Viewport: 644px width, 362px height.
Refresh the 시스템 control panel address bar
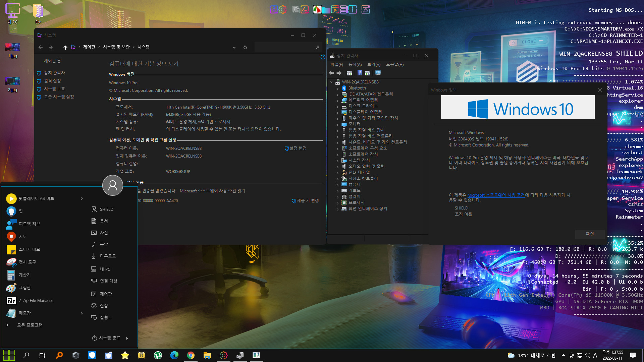click(245, 47)
